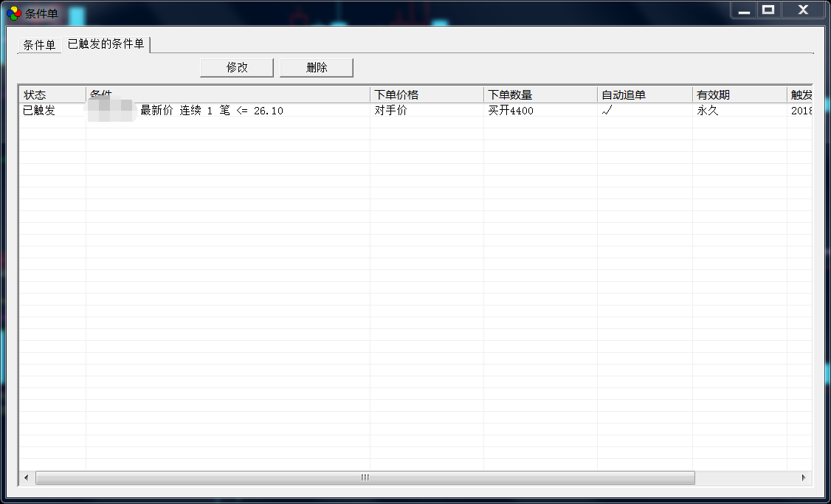Click the 自动追单 checkmark in the row

(607, 110)
